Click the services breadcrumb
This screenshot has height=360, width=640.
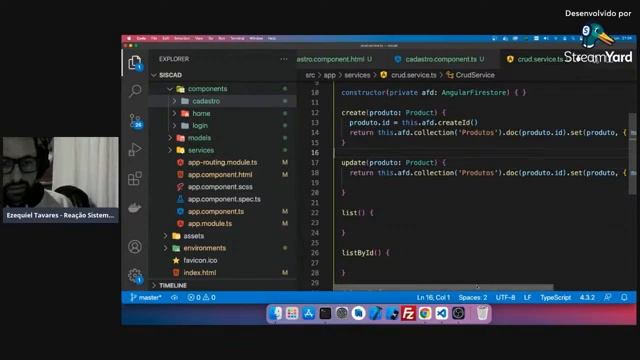click(x=357, y=75)
